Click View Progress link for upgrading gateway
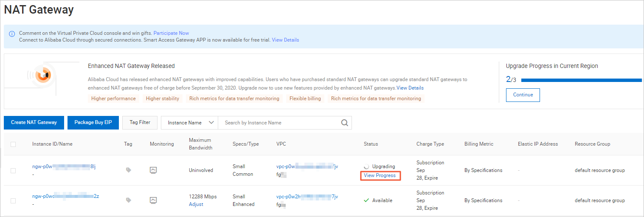Viewport: 644px width, 217px height. click(380, 175)
